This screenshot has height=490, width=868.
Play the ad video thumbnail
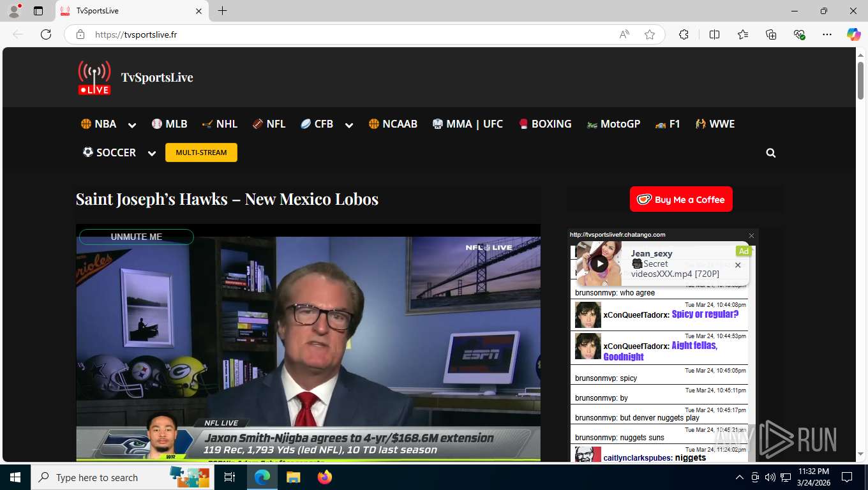click(599, 264)
